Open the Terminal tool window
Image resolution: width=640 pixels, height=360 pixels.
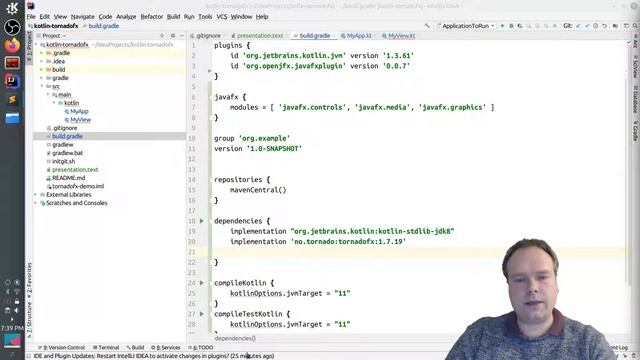(x=106, y=347)
